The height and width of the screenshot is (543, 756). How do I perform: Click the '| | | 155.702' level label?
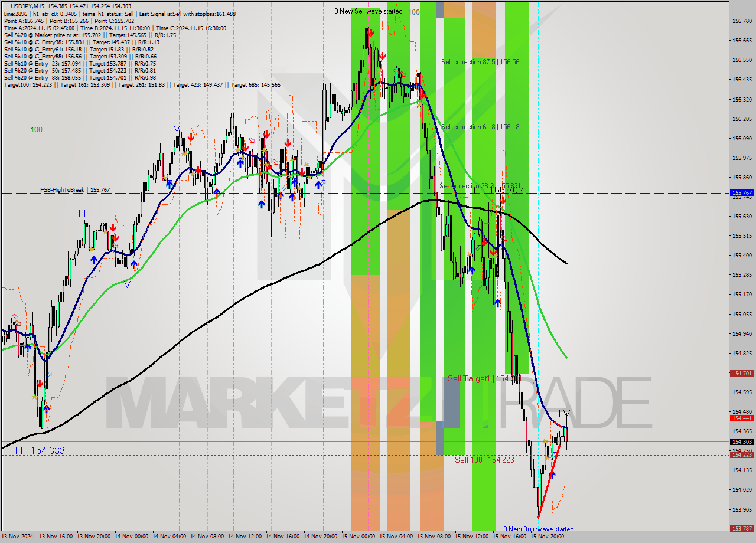[x=498, y=191]
